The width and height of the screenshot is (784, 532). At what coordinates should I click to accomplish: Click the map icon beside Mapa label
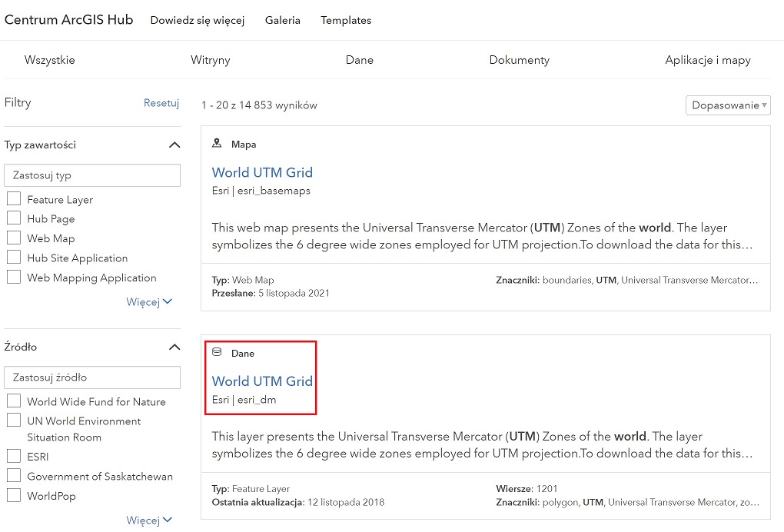coord(217,144)
